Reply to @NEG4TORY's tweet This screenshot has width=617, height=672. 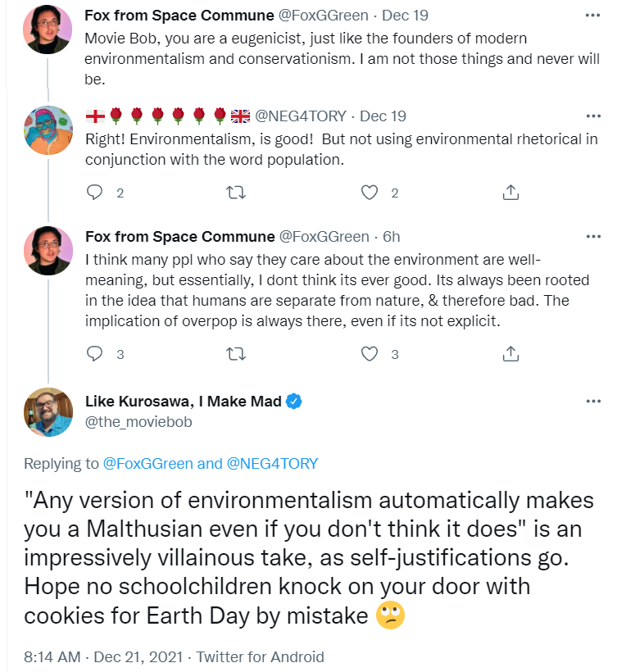(x=94, y=193)
